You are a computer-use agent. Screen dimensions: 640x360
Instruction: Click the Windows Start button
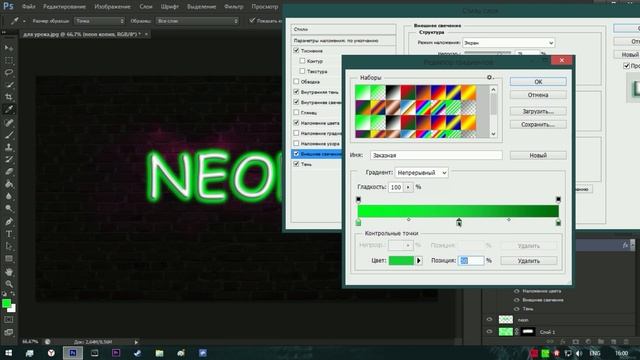(x=8, y=353)
